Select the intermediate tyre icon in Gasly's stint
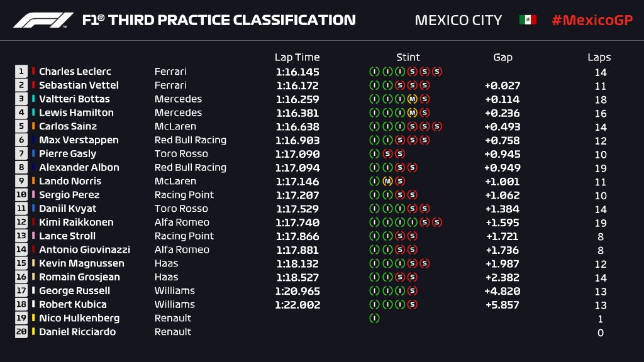 pos(374,154)
